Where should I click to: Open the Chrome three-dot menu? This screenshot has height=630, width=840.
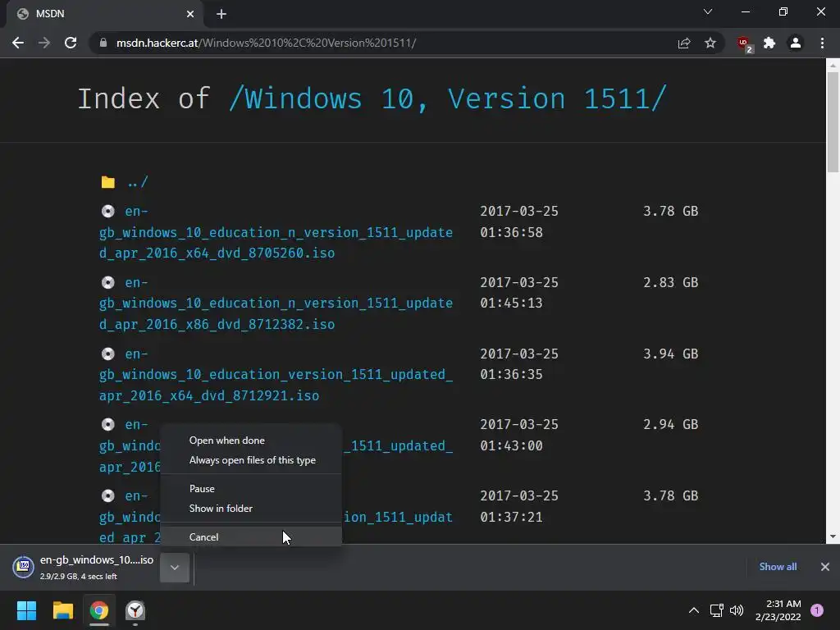click(822, 43)
